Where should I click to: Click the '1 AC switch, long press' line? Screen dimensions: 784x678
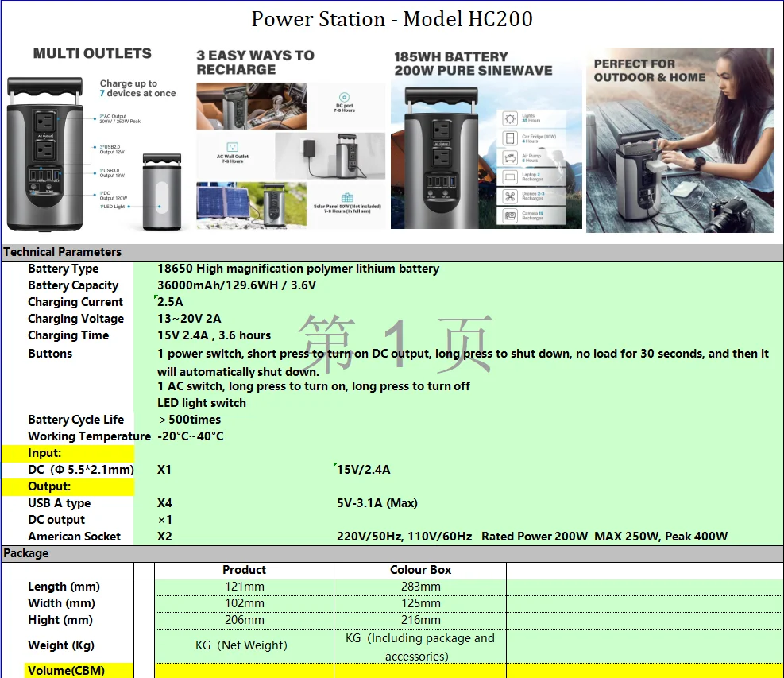pyautogui.click(x=314, y=386)
